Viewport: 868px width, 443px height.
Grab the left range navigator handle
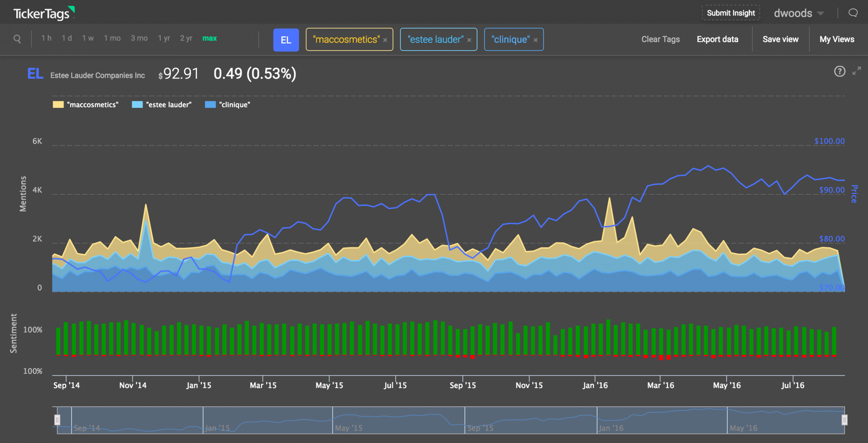pyautogui.click(x=57, y=420)
